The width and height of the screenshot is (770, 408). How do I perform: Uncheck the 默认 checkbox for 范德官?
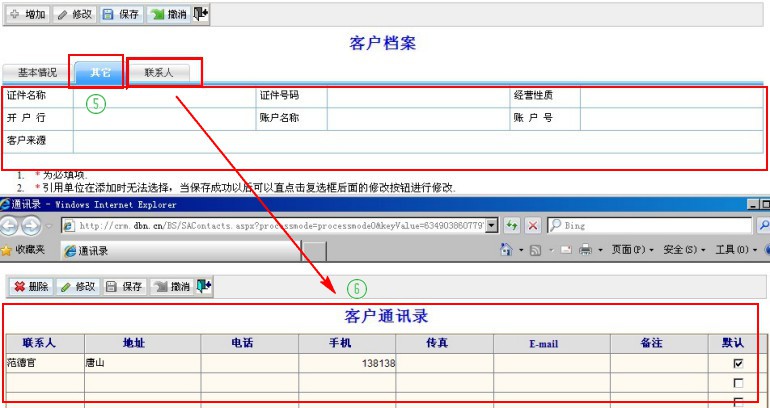[738, 364]
